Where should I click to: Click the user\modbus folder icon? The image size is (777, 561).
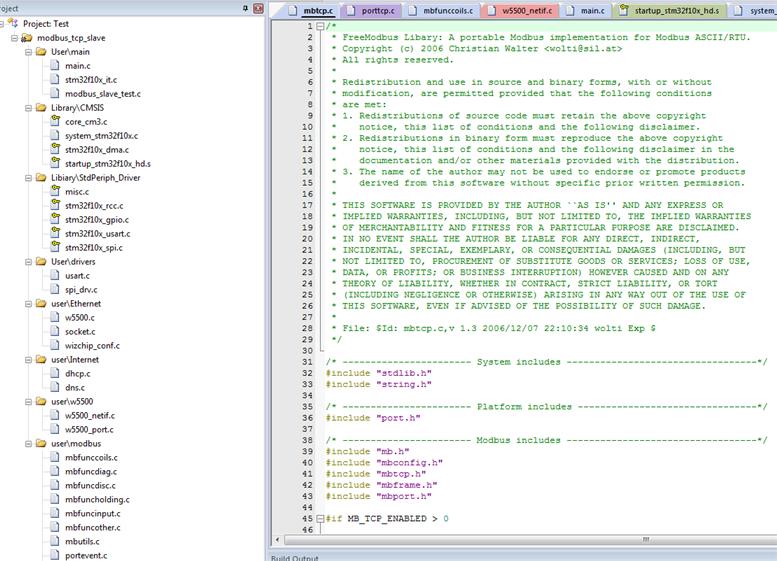[40, 443]
